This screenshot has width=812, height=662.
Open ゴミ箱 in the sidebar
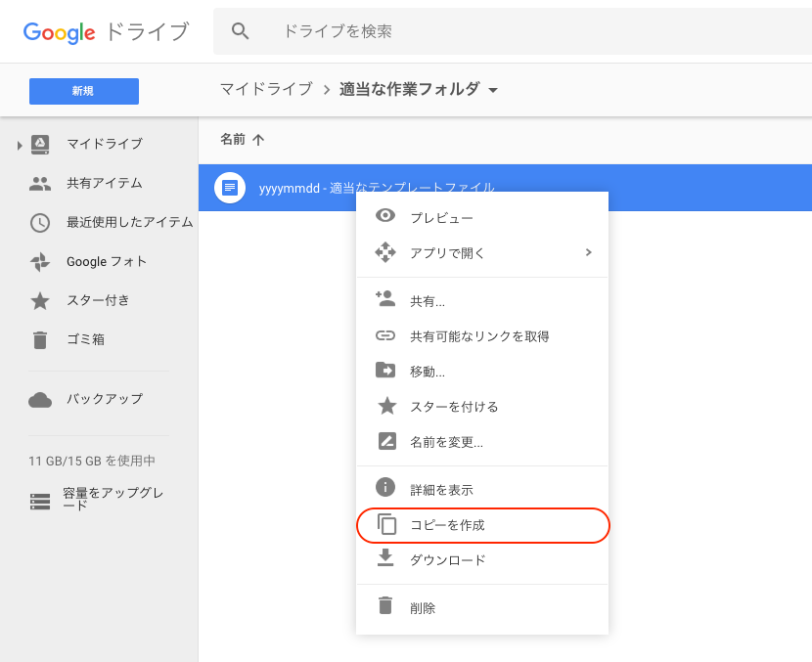85,339
